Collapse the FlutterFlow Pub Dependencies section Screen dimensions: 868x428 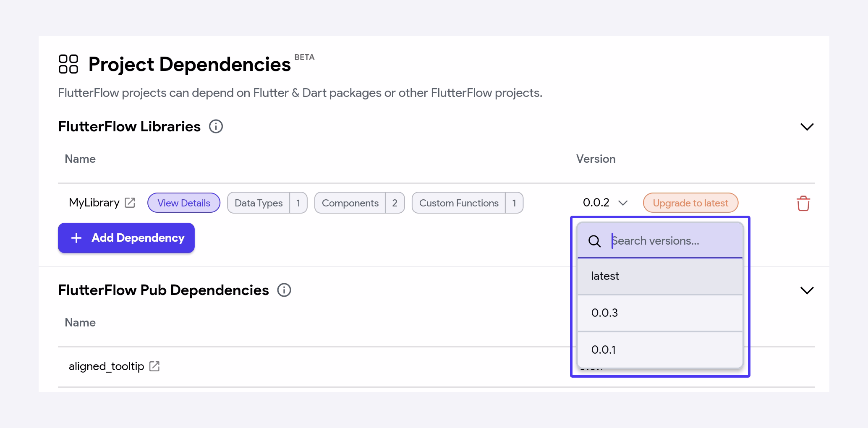[807, 290]
